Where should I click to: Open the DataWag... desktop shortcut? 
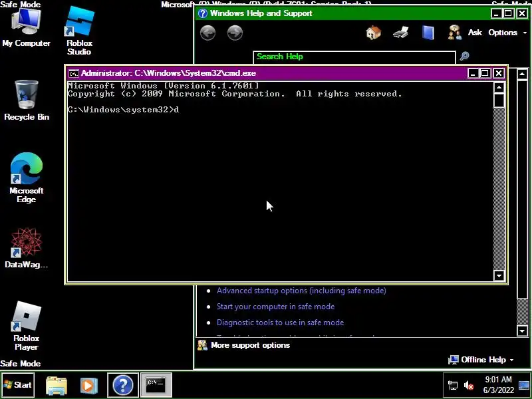(x=26, y=248)
